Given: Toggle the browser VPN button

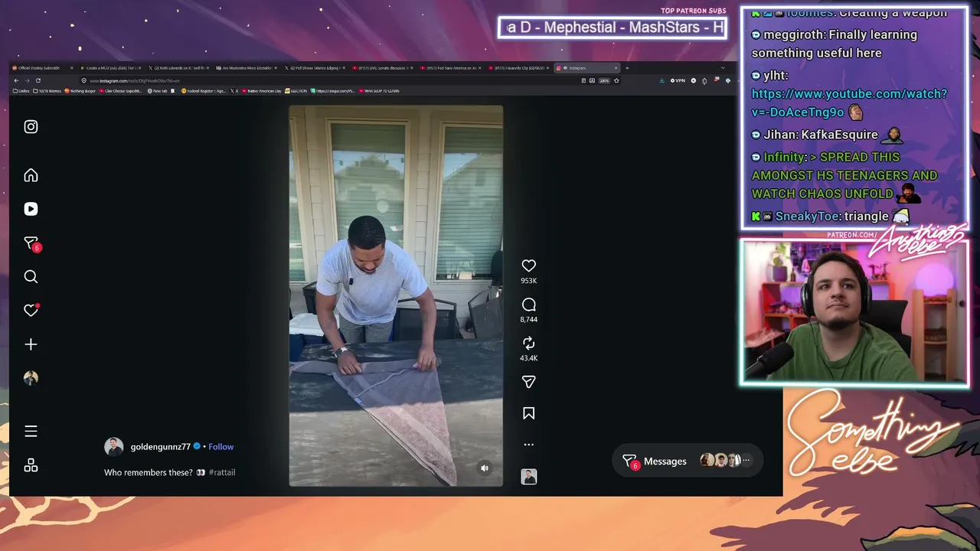Looking at the screenshot, I should pyautogui.click(x=678, y=80).
